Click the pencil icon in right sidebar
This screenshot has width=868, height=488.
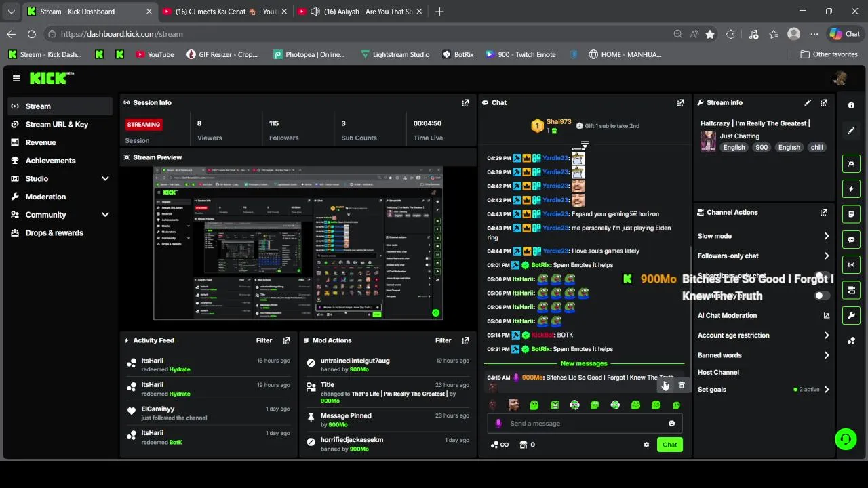click(x=851, y=131)
